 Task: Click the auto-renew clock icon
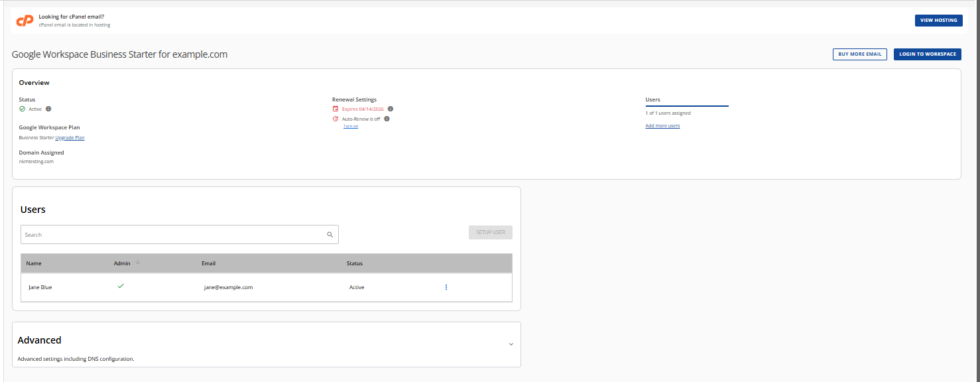click(x=335, y=119)
